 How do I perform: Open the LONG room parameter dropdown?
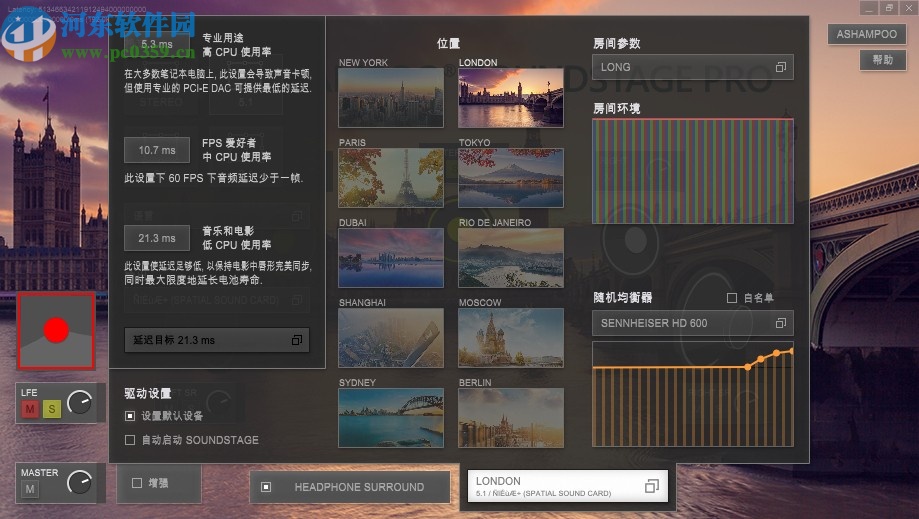pyautogui.click(x=693, y=67)
